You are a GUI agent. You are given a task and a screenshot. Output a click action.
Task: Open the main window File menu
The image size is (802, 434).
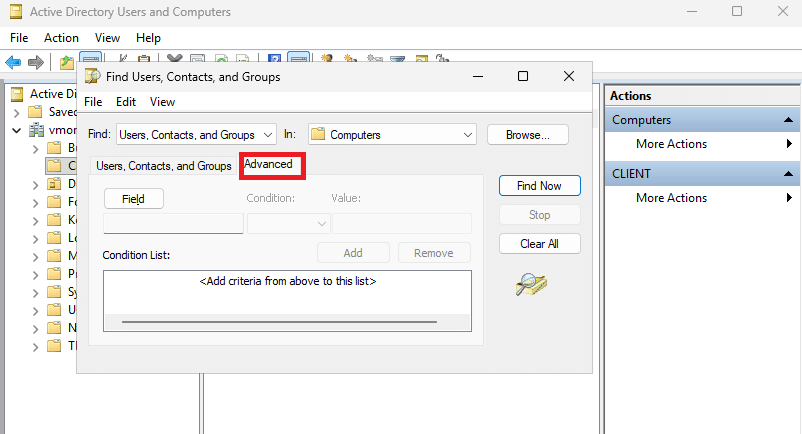click(x=19, y=38)
